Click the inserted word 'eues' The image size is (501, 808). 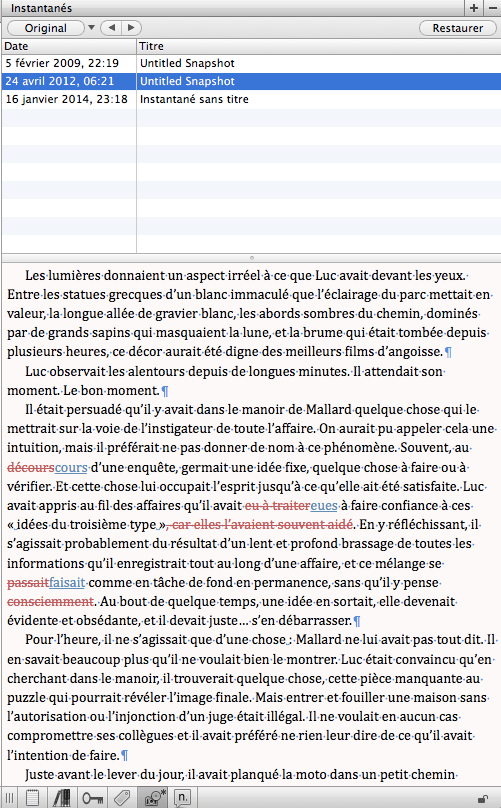[324, 506]
